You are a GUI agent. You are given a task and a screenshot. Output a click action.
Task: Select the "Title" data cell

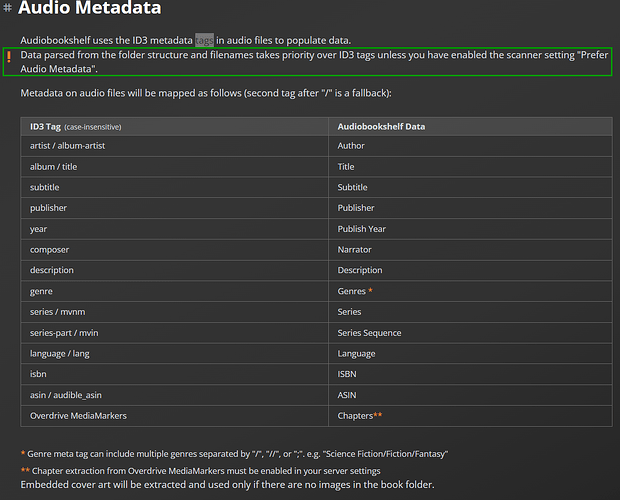point(470,167)
